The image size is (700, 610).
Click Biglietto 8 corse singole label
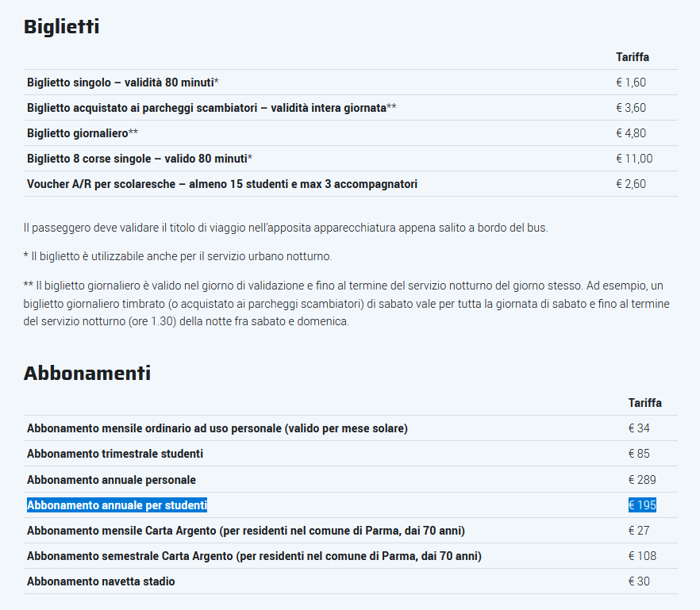pos(139,159)
